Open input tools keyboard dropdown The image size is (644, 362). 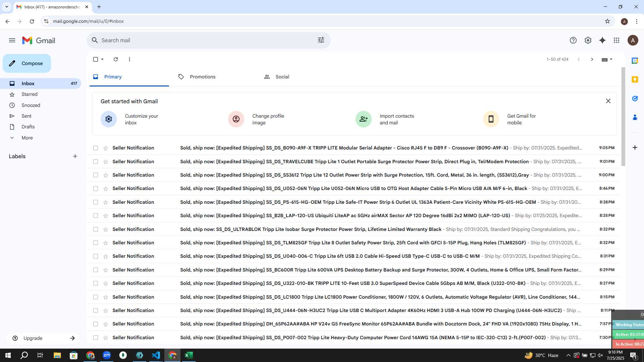tap(607, 59)
